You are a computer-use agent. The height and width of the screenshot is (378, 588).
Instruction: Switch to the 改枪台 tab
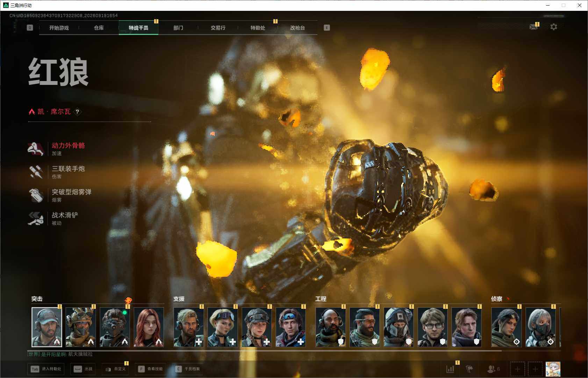click(297, 28)
